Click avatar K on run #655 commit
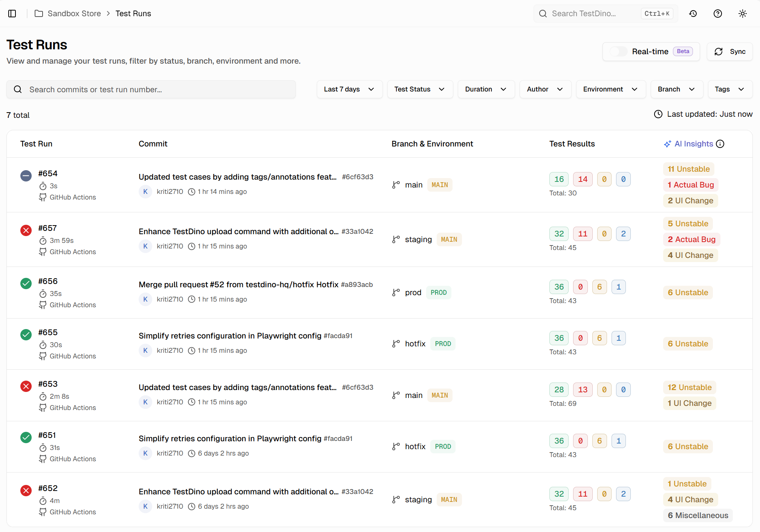Image resolution: width=760 pixels, height=532 pixels. click(145, 351)
